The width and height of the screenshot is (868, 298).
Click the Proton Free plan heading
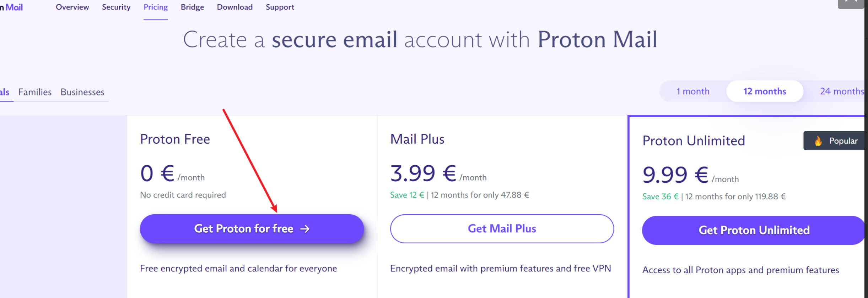(175, 139)
